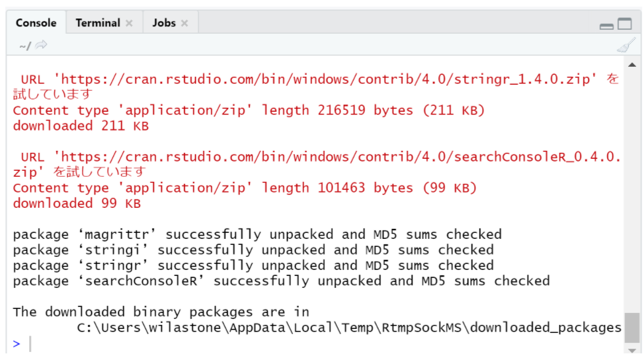The image size is (644, 360).
Task: Click the 'length 101463 bytes' content line
Action: [245, 187]
